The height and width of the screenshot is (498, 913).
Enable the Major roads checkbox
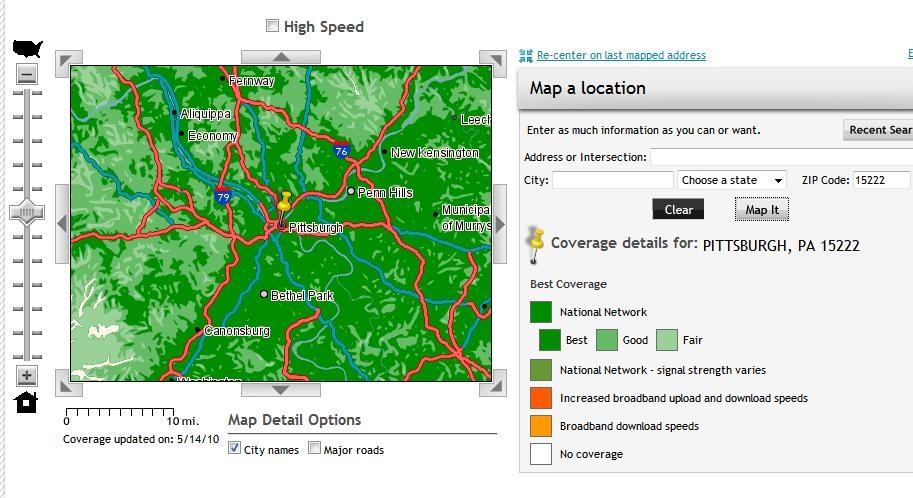(314, 449)
